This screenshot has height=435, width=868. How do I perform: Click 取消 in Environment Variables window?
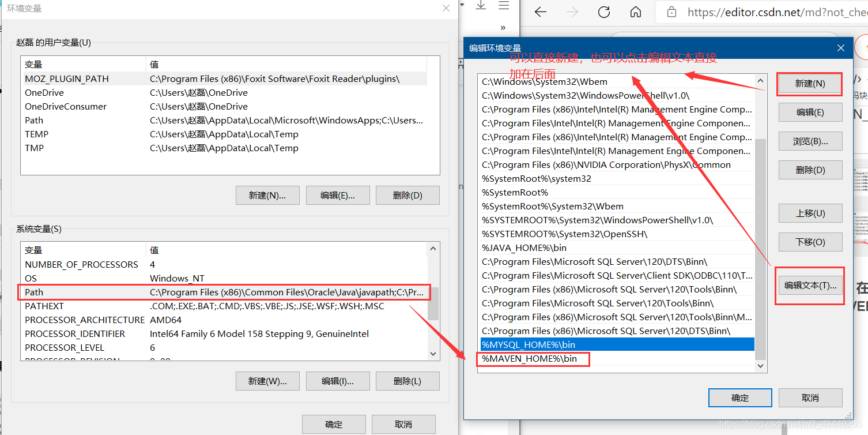(403, 425)
